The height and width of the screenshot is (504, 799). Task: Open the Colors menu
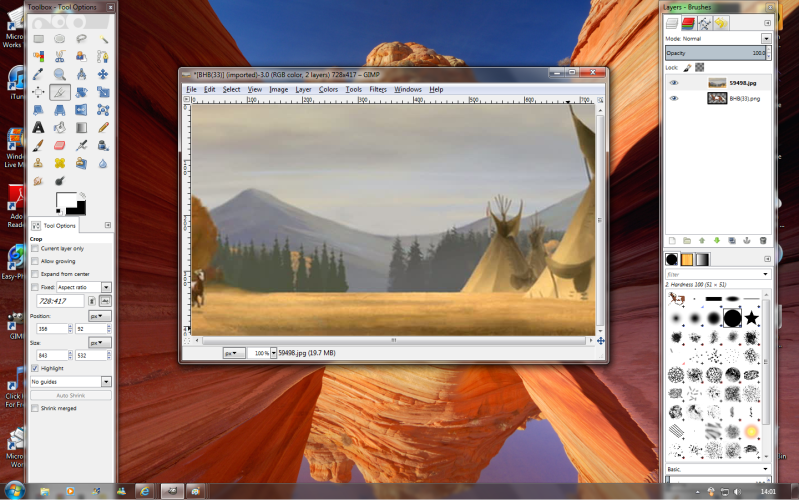point(328,89)
